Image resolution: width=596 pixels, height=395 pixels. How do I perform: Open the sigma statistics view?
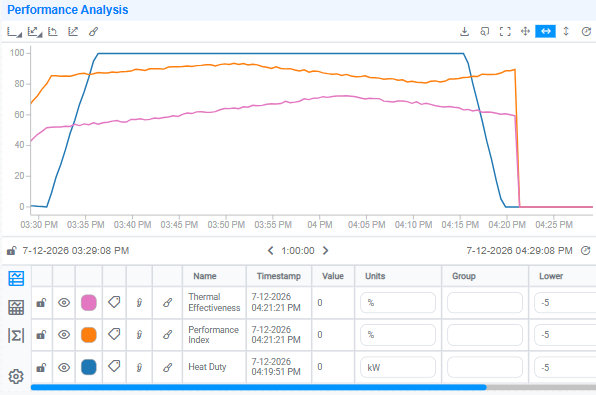point(16,336)
